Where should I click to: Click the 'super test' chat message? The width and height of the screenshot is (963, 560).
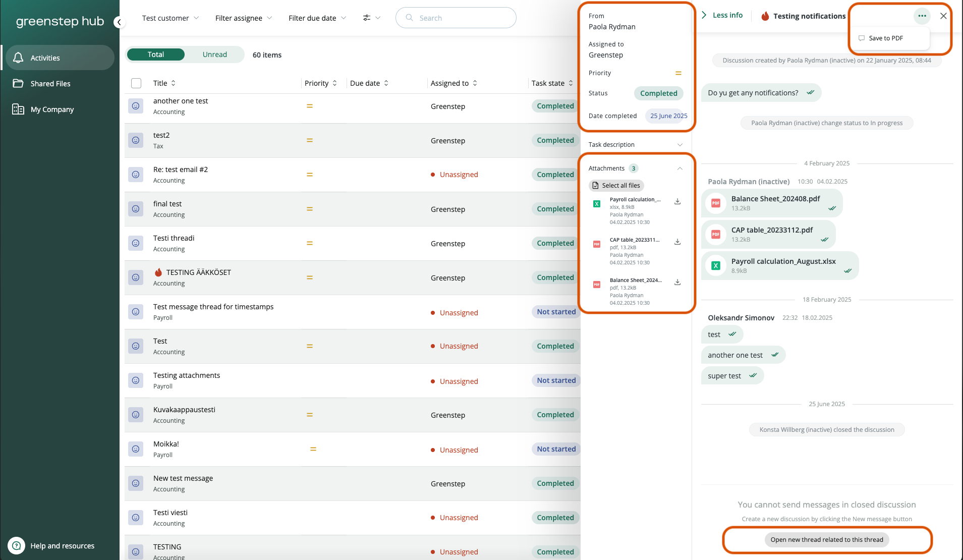pyautogui.click(x=732, y=376)
